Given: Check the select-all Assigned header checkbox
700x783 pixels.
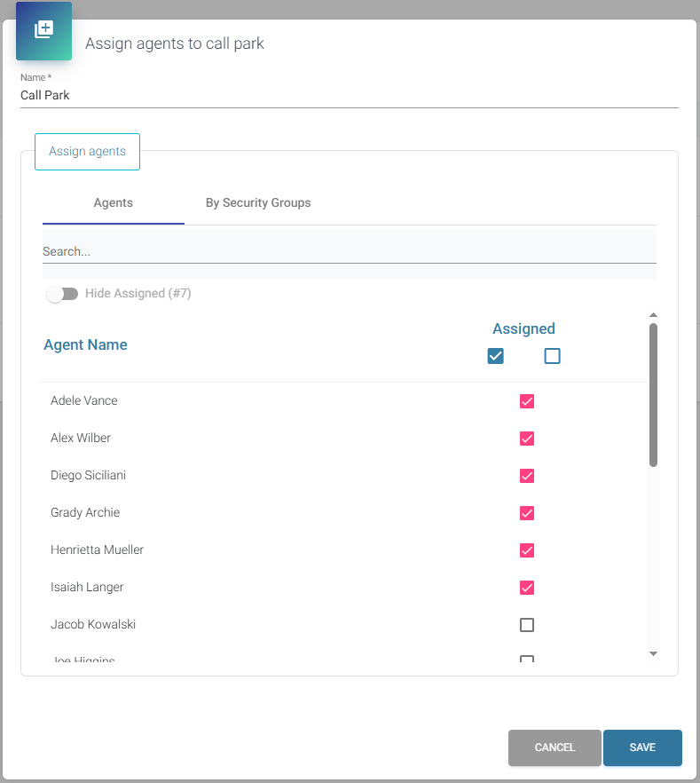Looking at the screenshot, I should (x=496, y=356).
